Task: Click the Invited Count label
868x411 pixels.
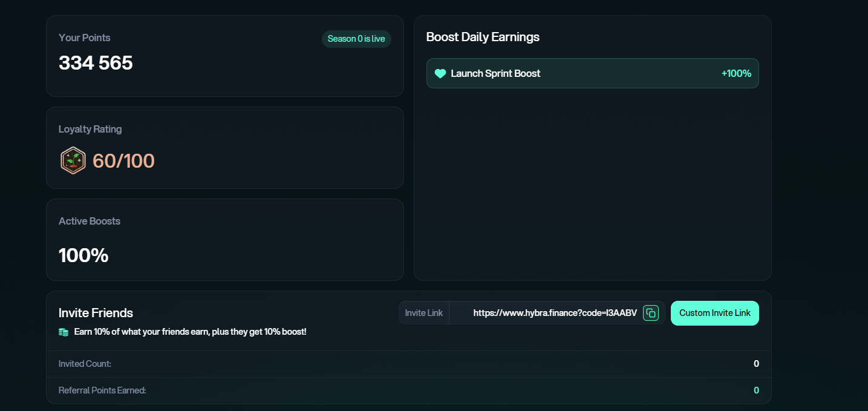Action: (x=85, y=364)
